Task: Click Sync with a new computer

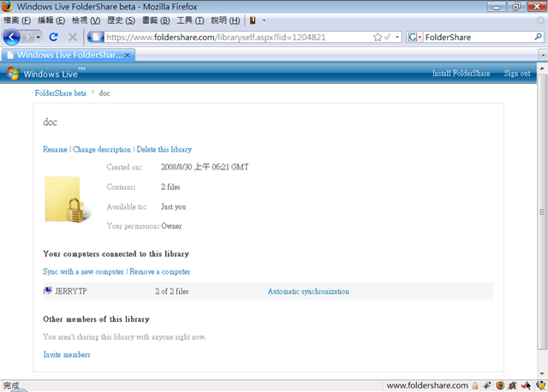Action: point(83,271)
